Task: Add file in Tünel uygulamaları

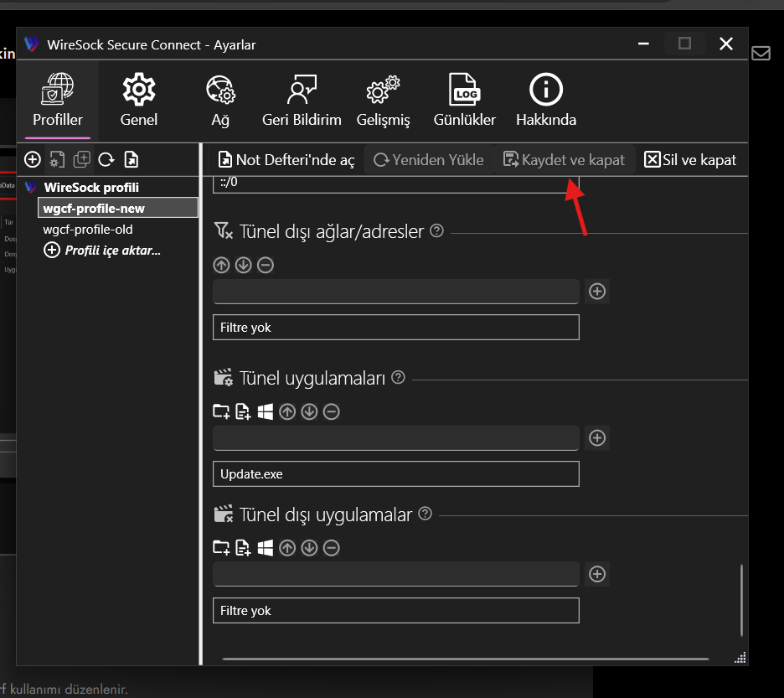Action: (x=243, y=411)
